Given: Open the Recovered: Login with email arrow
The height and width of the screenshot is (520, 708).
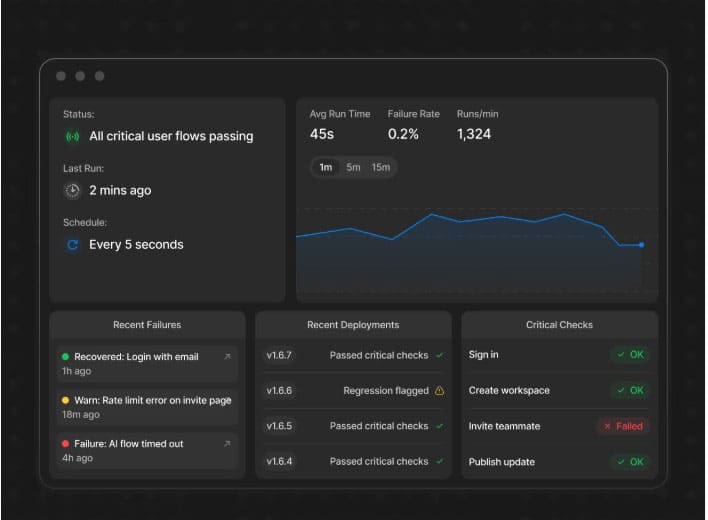Looking at the screenshot, I should [227, 357].
